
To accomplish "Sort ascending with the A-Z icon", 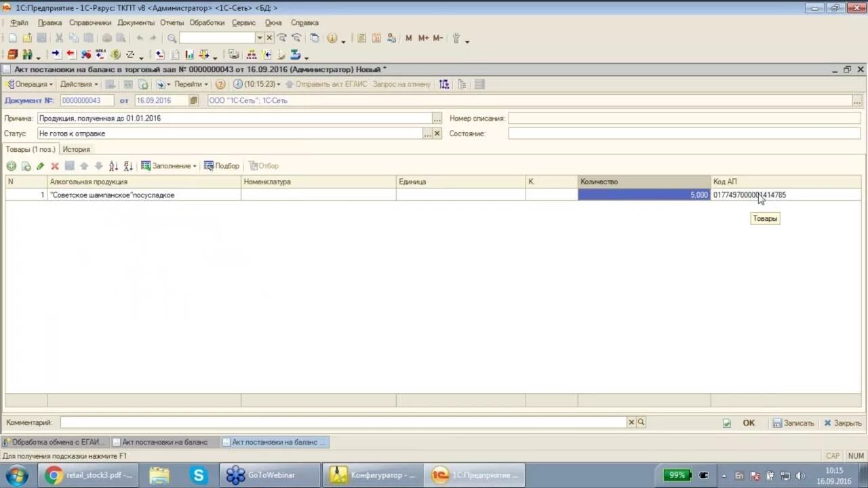I will (x=113, y=166).
